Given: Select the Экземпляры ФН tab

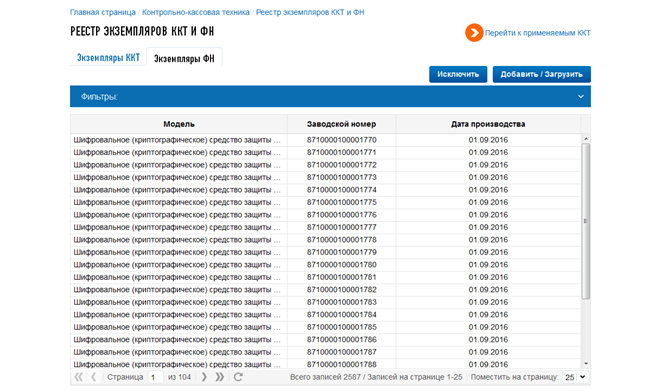Looking at the screenshot, I should coord(184,58).
